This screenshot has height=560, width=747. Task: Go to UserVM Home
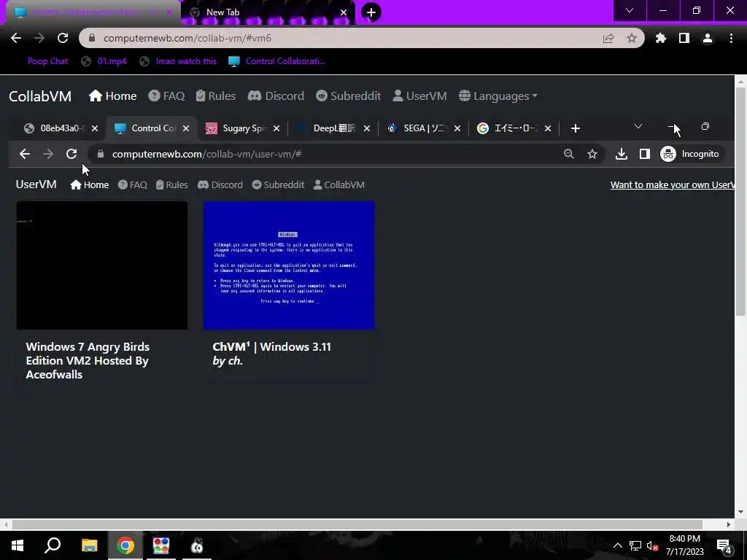click(90, 184)
